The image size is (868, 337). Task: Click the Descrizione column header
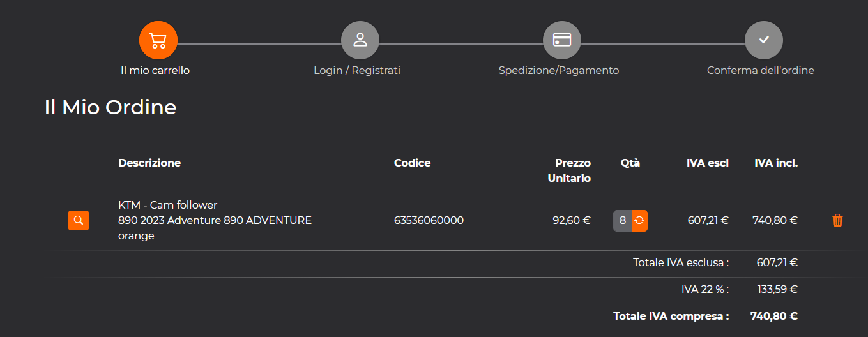(149, 163)
